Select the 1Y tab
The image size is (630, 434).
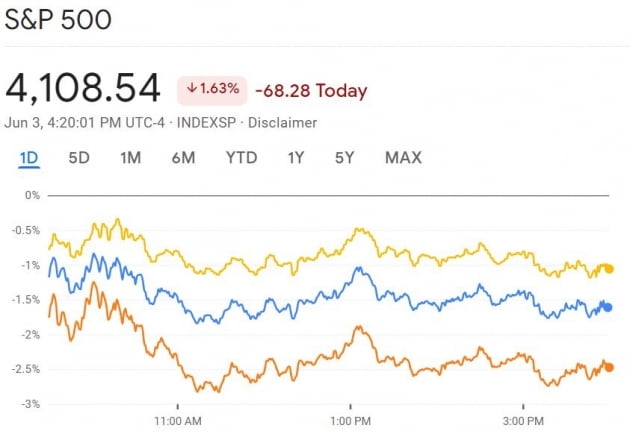coord(296,157)
